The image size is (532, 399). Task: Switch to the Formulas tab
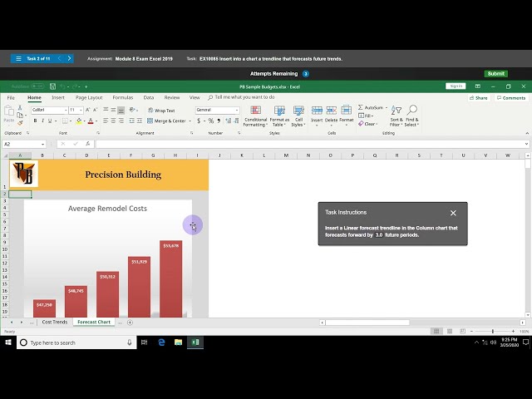click(x=123, y=98)
